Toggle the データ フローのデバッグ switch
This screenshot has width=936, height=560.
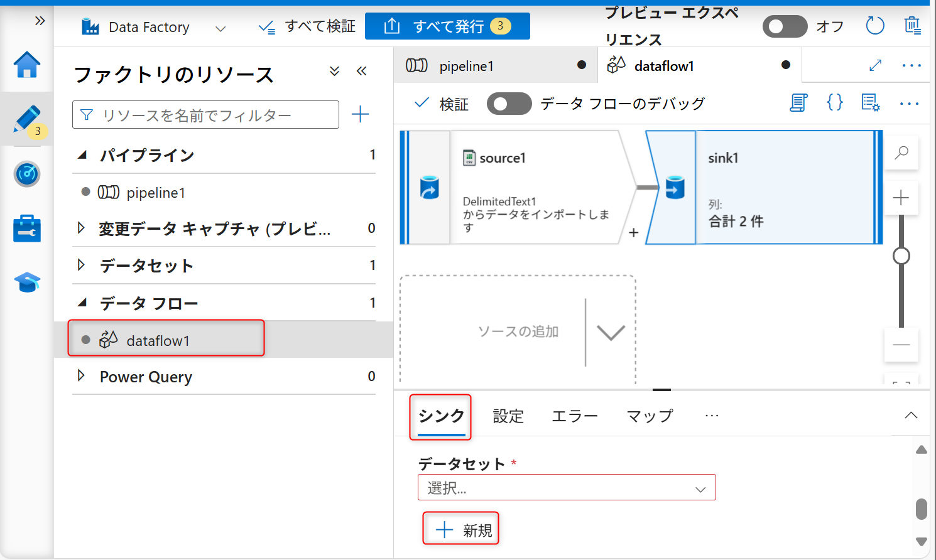point(509,104)
